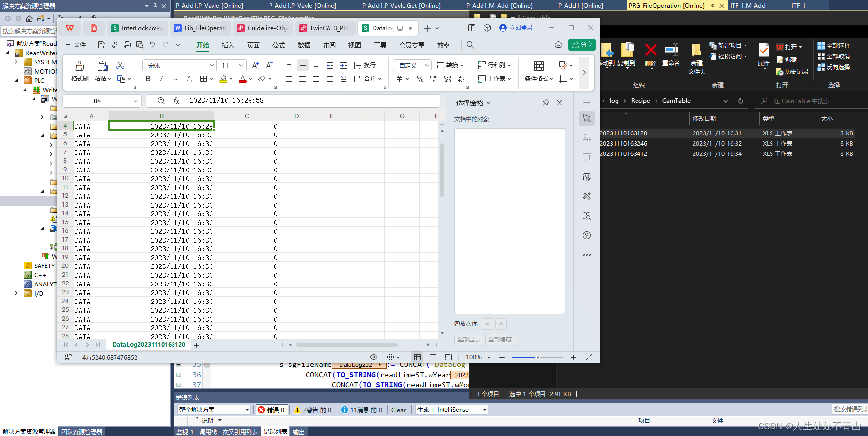This screenshot has height=436, width=868.
Task: Click the Clear button in error list
Action: [399, 410]
